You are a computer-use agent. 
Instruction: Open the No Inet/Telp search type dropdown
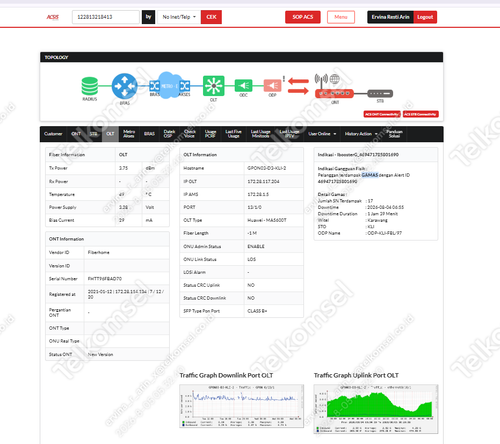[179, 17]
